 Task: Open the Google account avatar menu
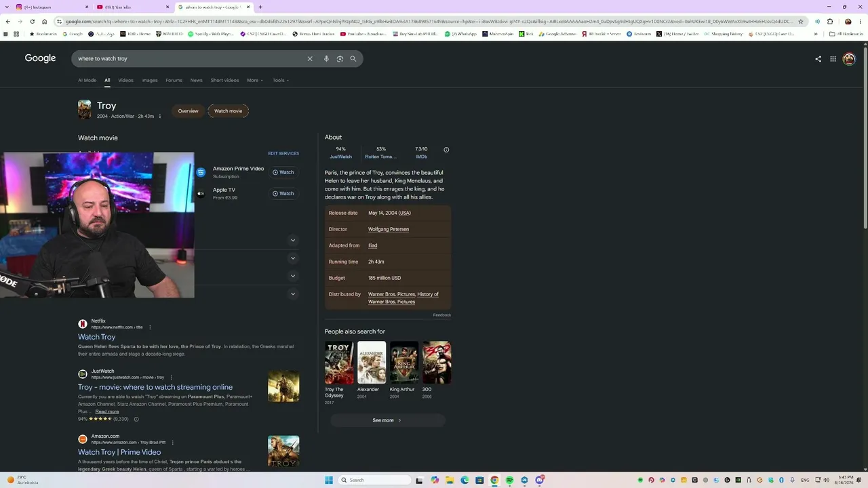pyautogui.click(x=849, y=59)
